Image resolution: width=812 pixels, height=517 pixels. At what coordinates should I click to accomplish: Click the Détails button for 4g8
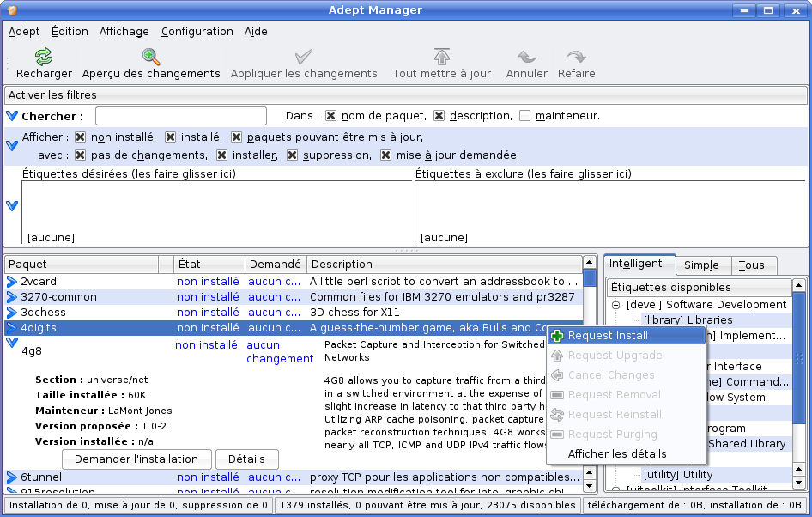pyautogui.click(x=247, y=459)
